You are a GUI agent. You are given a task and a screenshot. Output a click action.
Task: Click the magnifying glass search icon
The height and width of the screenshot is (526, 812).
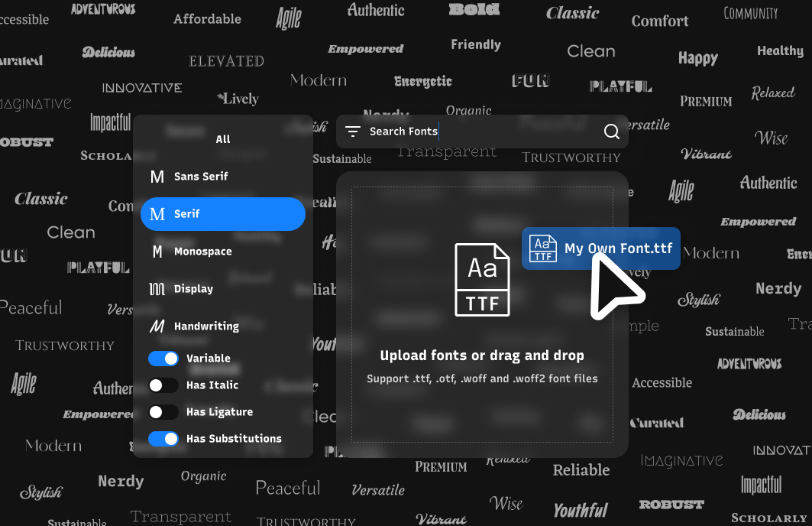tap(611, 131)
